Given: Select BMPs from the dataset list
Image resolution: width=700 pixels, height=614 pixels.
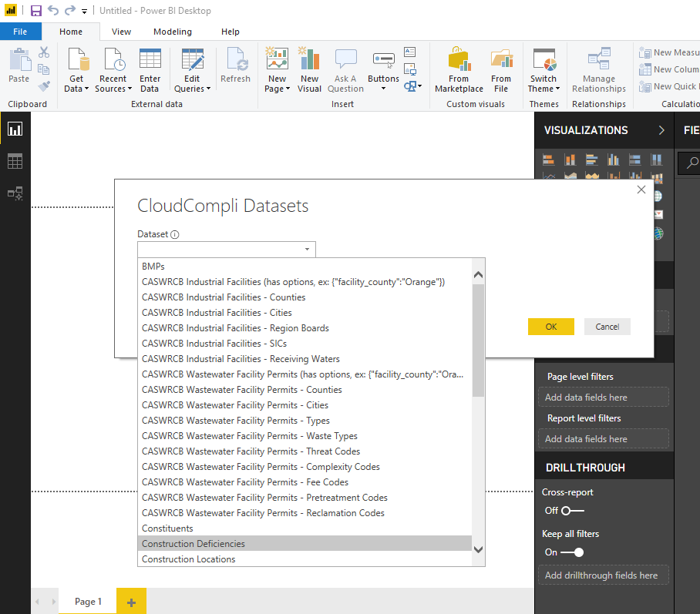Looking at the screenshot, I should 305,267.
